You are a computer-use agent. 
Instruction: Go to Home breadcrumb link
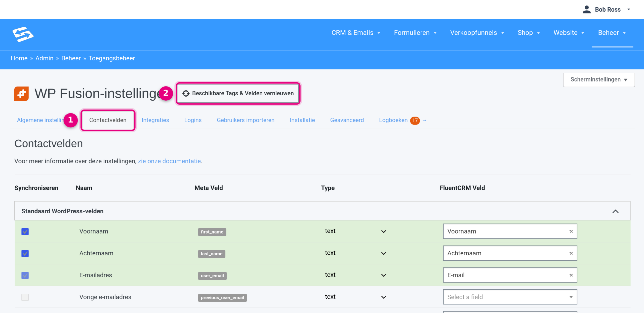point(19,58)
